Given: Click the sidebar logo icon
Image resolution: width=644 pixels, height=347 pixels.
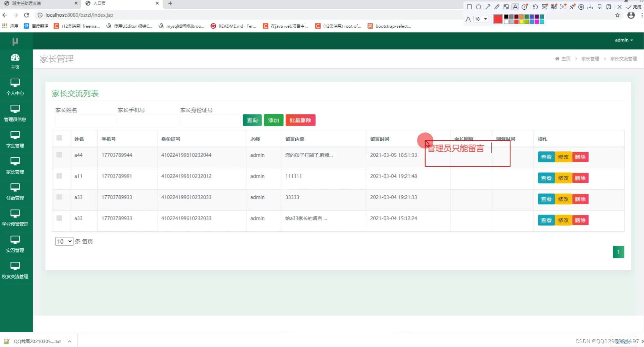Looking at the screenshot, I should [x=15, y=41].
